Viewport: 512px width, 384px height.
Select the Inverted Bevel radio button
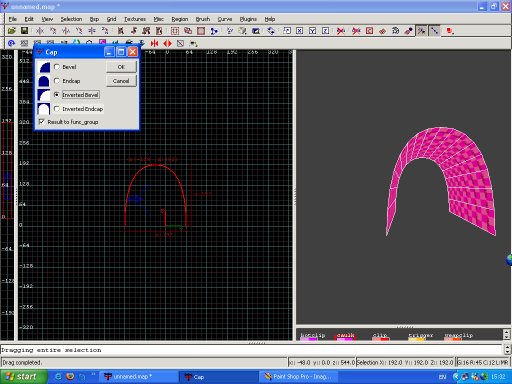(x=57, y=95)
